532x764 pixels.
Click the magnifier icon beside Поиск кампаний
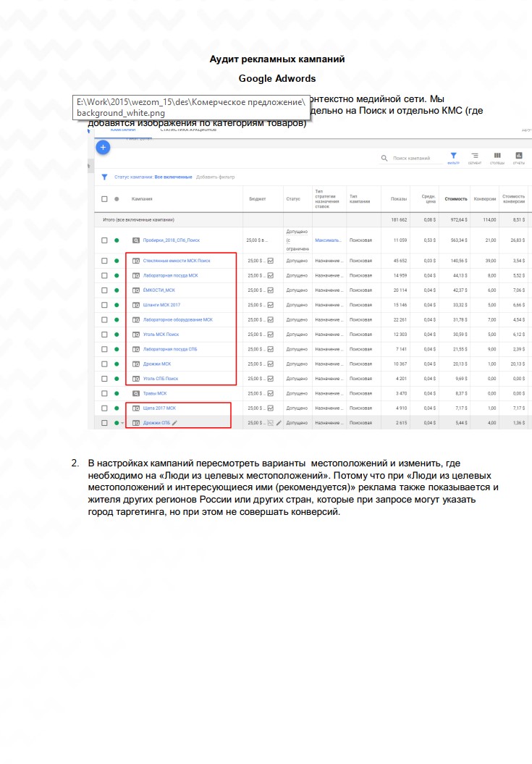click(x=384, y=158)
